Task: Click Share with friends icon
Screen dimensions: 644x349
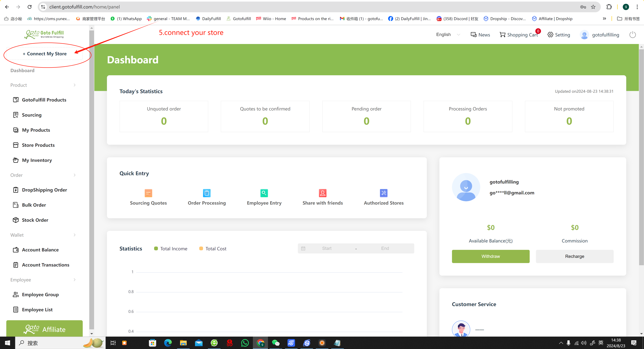Action: (x=323, y=193)
